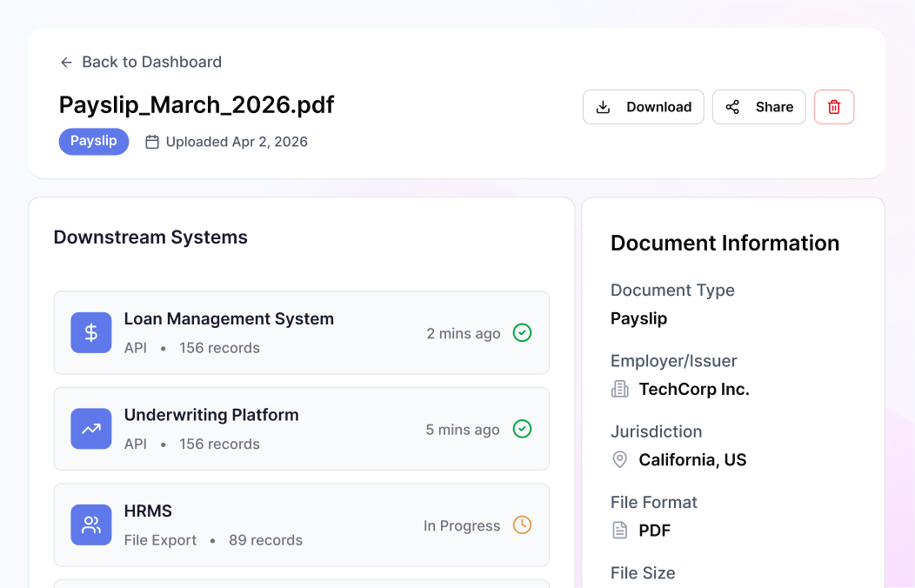Viewport: 915px width, 588px height.
Task: Download the payslip PDF
Action: (x=643, y=107)
